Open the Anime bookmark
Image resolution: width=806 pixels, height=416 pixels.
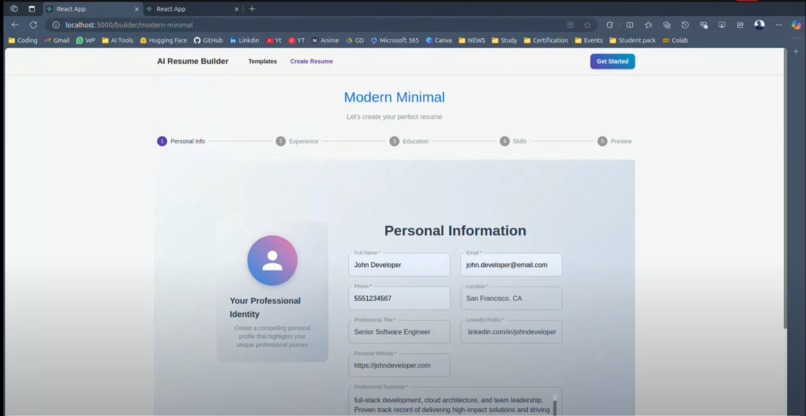[x=325, y=40]
